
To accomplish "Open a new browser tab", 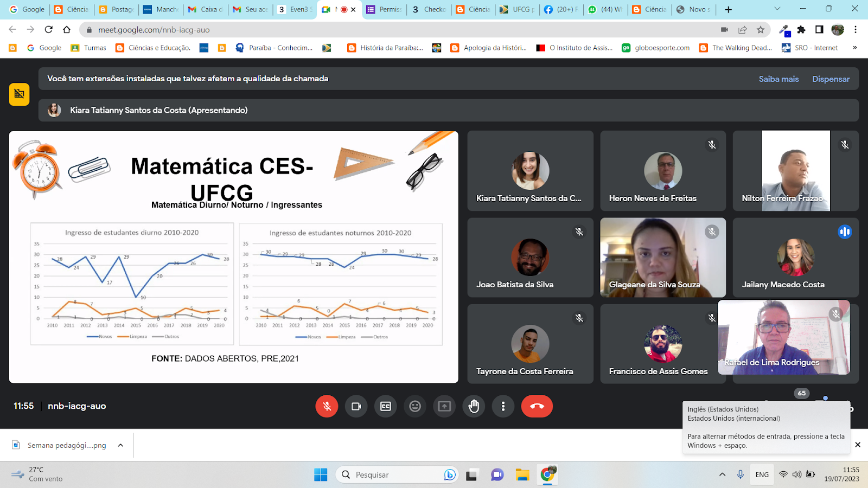I will pyautogui.click(x=729, y=9).
